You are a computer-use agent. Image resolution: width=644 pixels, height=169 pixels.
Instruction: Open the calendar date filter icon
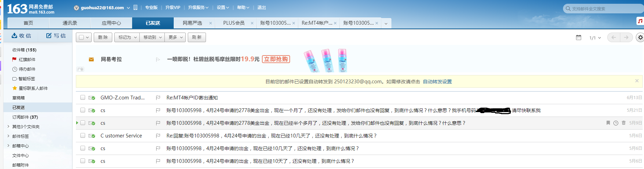coord(578,38)
